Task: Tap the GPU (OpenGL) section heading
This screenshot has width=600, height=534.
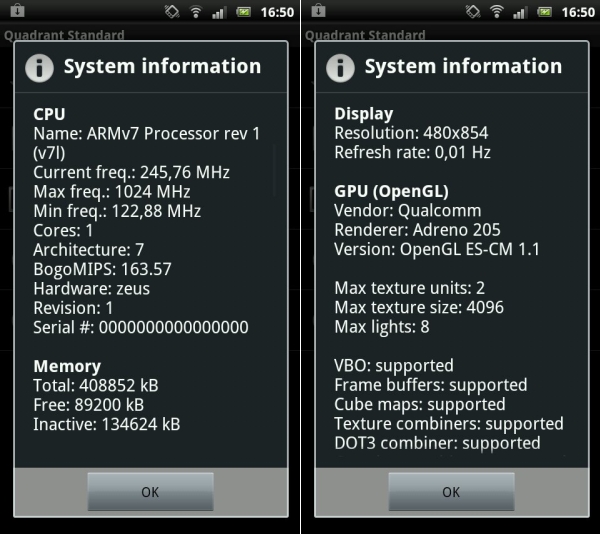Action: coord(391,191)
